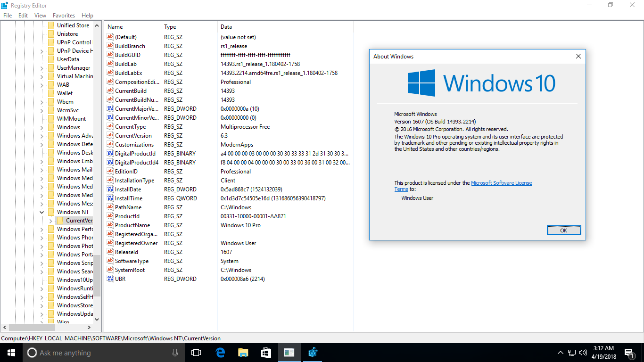644x362 pixels.
Task: Click the volume icon in system tray
Action: 583,353
